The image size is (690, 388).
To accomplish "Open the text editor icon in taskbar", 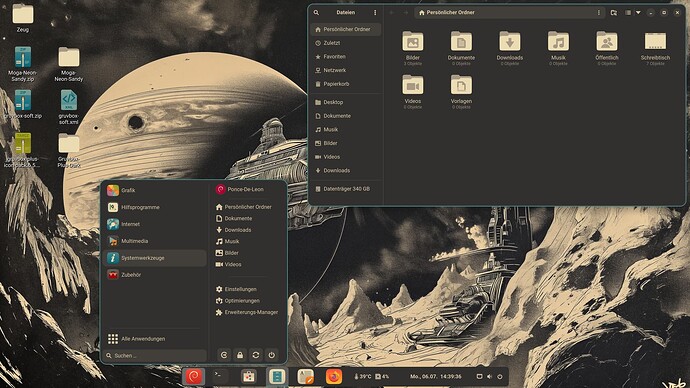I will [x=305, y=377].
